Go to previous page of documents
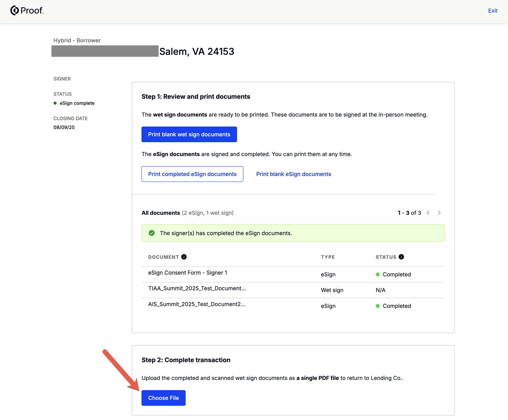 [428, 213]
